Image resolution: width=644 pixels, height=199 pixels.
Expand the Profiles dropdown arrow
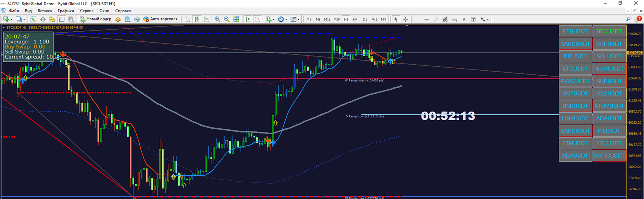(24, 19)
